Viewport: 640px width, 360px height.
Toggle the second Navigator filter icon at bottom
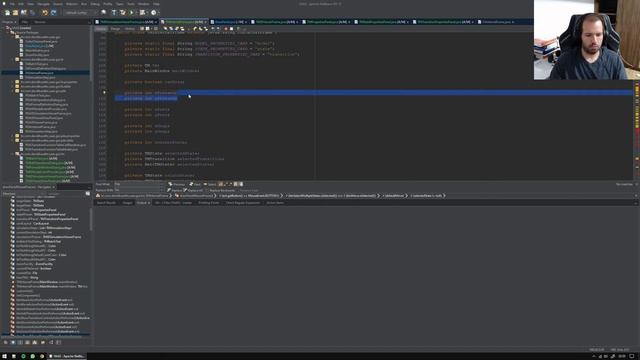tap(13, 342)
